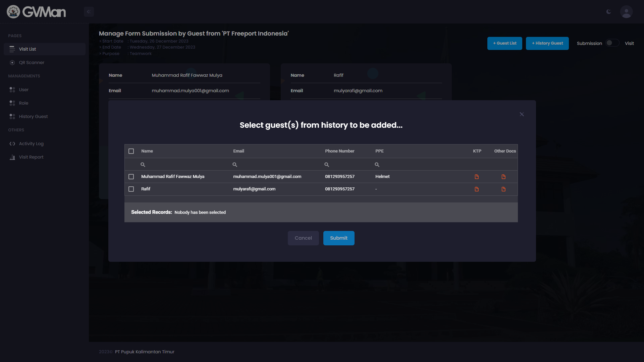Click the Role sidebar icon
Viewport: 644px width, 362px height.
pos(12,103)
